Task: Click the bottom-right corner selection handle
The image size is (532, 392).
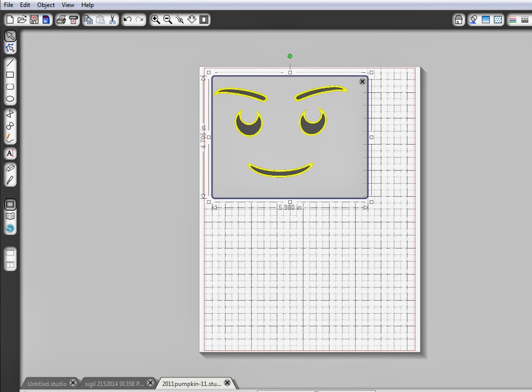Action: (372, 202)
